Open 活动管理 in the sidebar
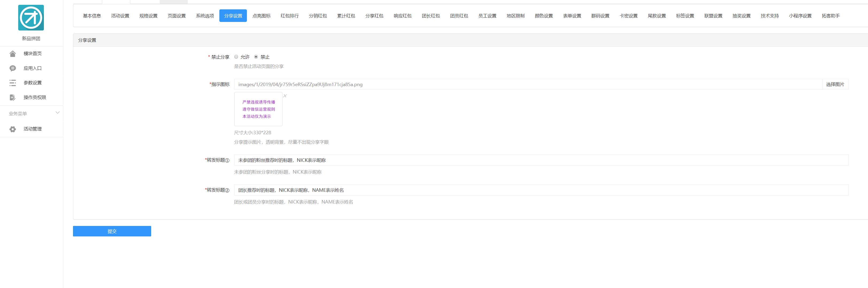The width and height of the screenshot is (868, 288). click(33, 129)
